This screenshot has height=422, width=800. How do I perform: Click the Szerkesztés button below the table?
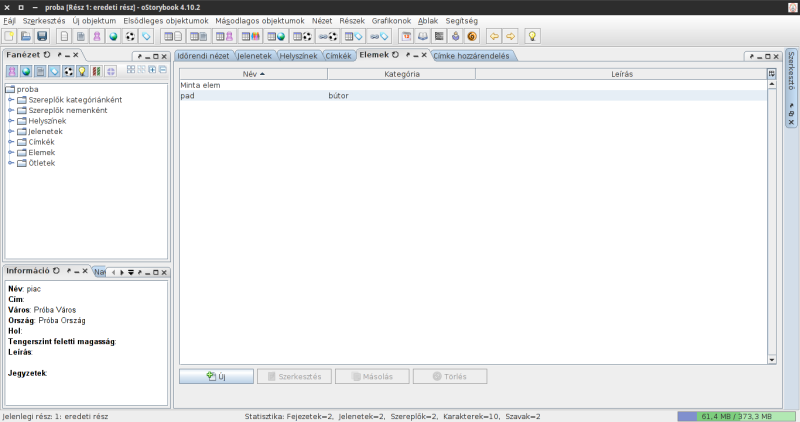click(x=294, y=377)
